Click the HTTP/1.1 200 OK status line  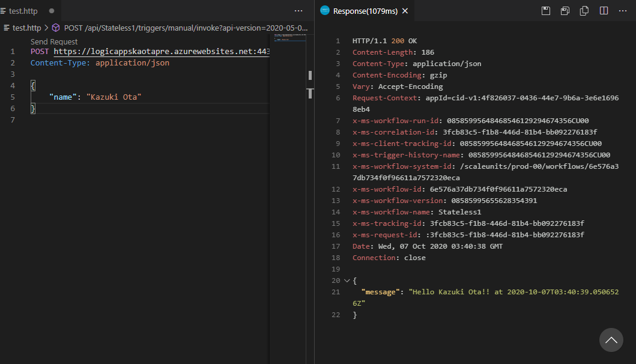[384, 41]
